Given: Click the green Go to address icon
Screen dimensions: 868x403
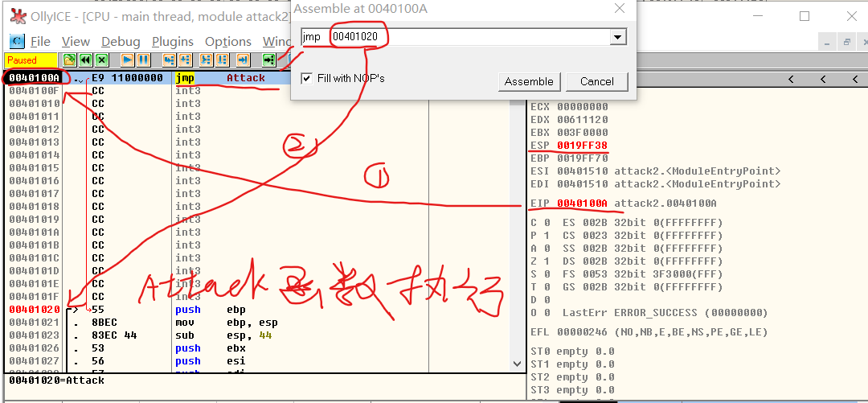Looking at the screenshot, I should (268, 60).
